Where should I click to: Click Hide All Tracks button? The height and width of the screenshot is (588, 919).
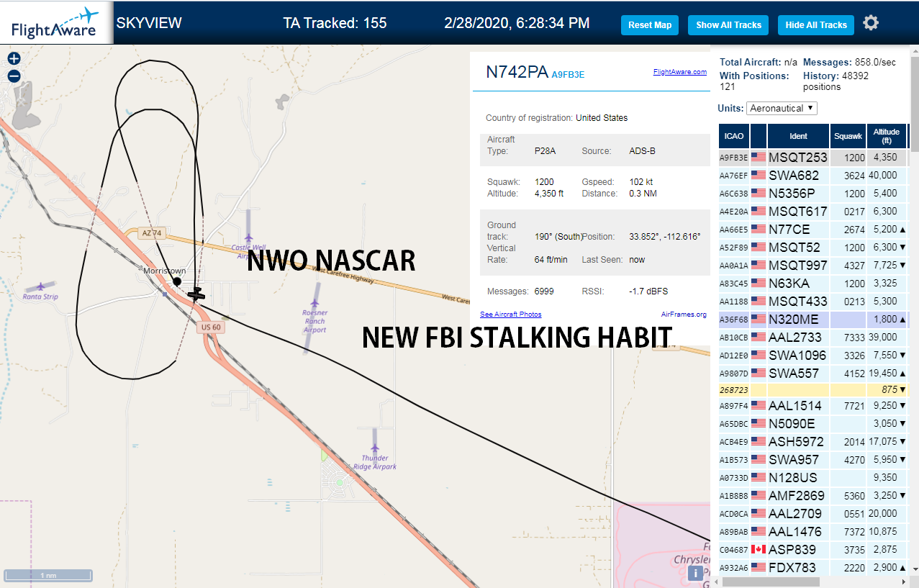coord(816,25)
